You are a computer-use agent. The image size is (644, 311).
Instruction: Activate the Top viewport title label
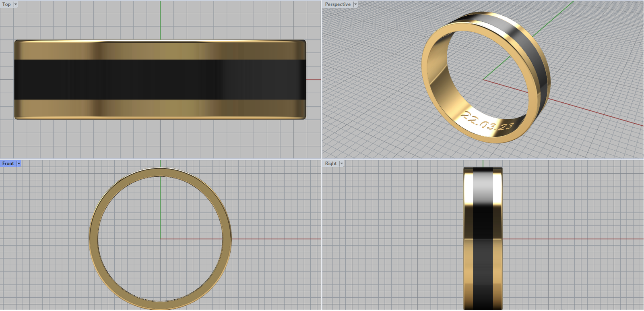click(6, 4)
